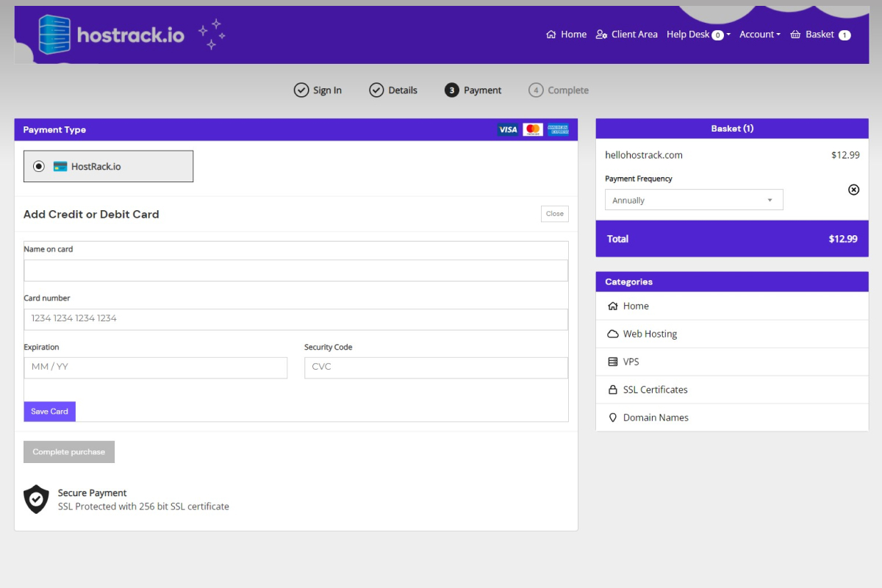Click the Visa card logo
This screenshot has height=588, width=882.
click(508, 129)
